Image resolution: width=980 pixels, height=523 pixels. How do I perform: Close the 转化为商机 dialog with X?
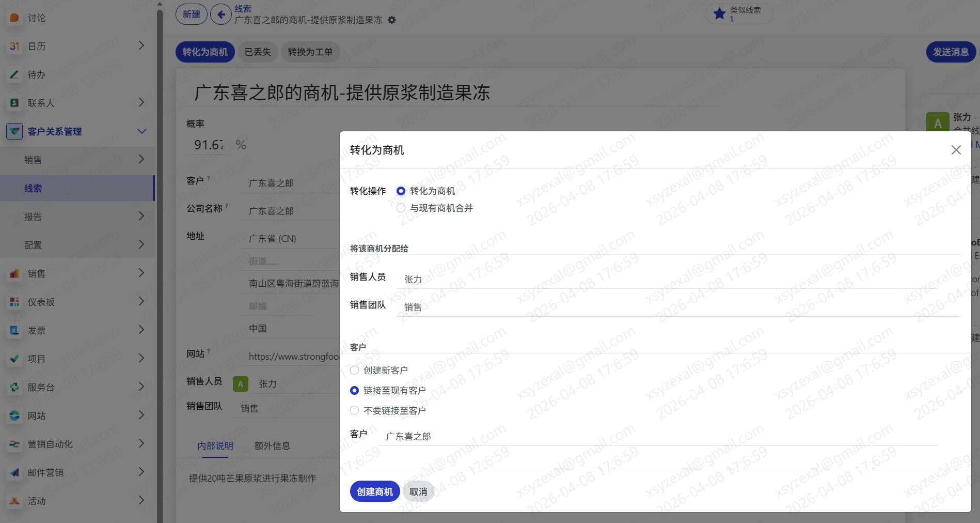(956, 150)
